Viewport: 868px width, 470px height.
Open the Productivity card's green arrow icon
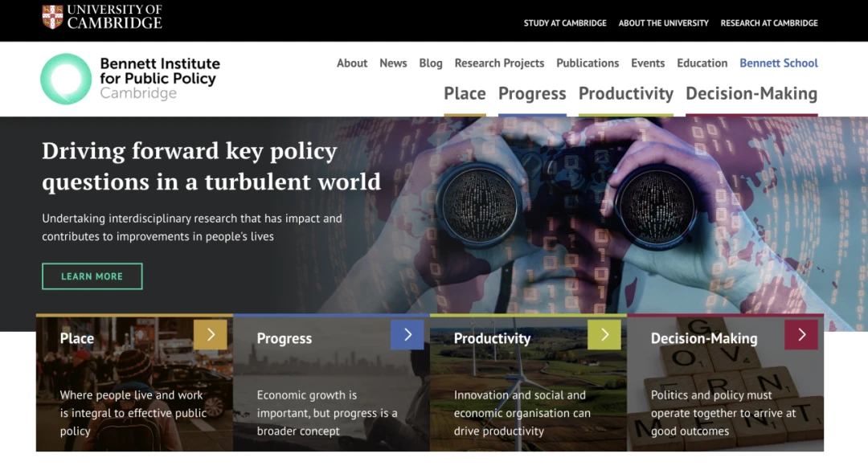pyautogui.click(x=604, y=334)
